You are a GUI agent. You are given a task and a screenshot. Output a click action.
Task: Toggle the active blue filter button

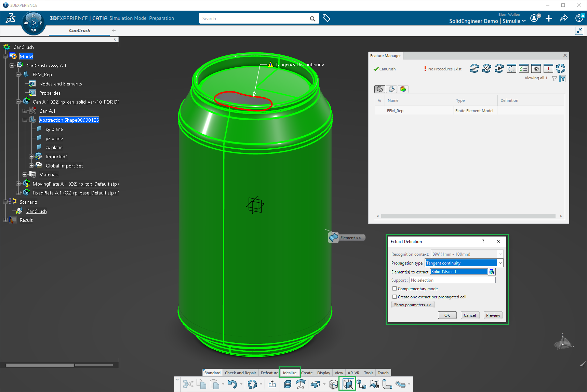coord(563,79)
